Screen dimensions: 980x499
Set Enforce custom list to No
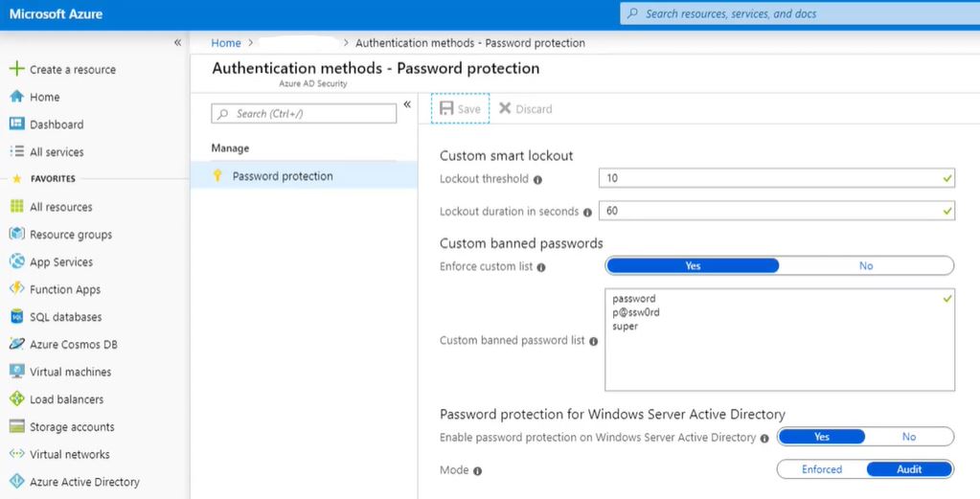(866, 266)
